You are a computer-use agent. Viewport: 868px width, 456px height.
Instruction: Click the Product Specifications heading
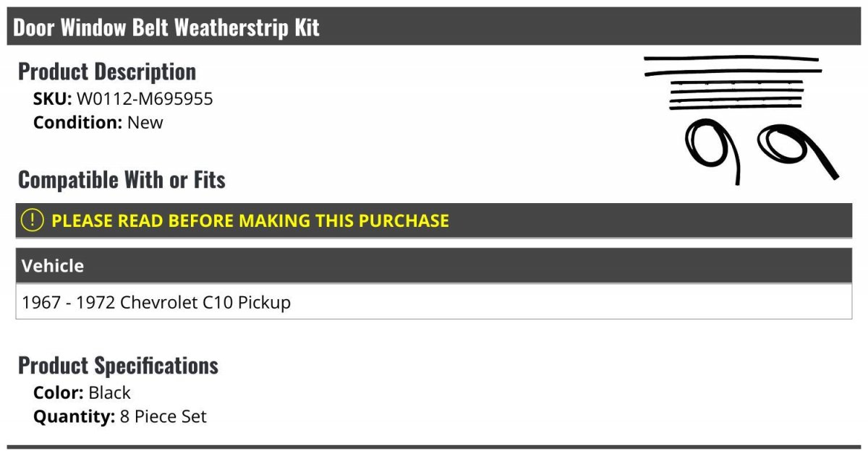coord(118,366)
